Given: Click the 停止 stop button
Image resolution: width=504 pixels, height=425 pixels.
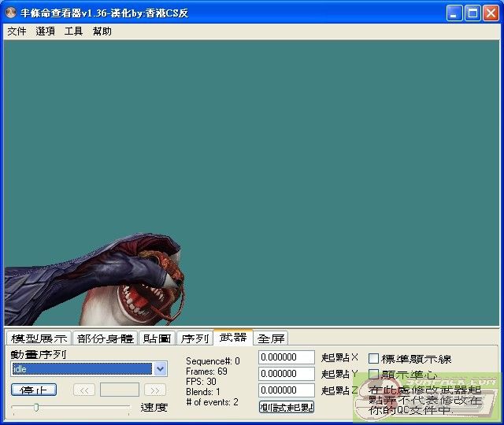Looking at the screenshot, I should point(34,390).
